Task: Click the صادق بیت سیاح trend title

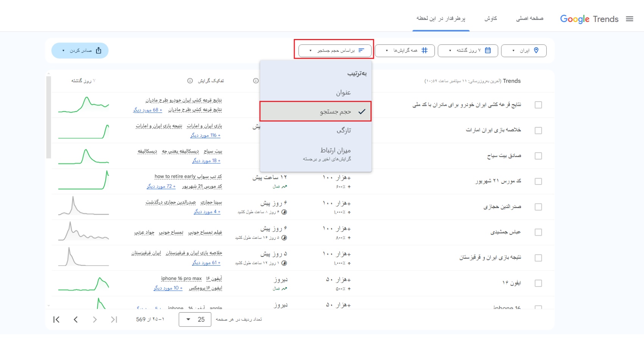Action: tap(504, 156)
